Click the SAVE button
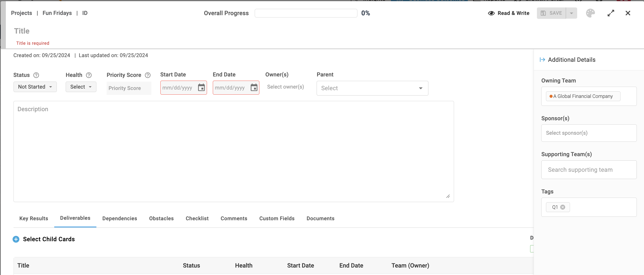 pyautogui.click(x=551, y=13)
